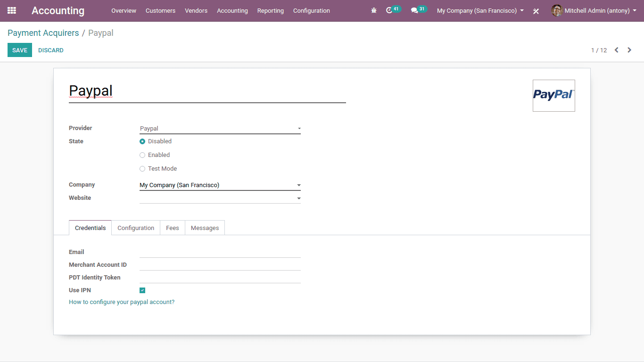Select the Enabled state radio

pyautogui.click(x=142, y=155)
